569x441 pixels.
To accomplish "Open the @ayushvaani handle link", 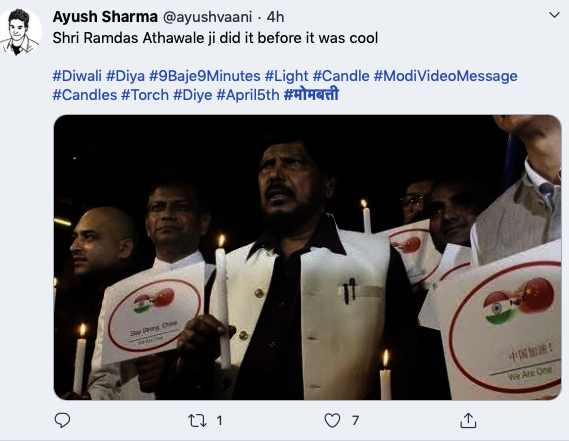I will pyautogui.click(x=207, y=17).
